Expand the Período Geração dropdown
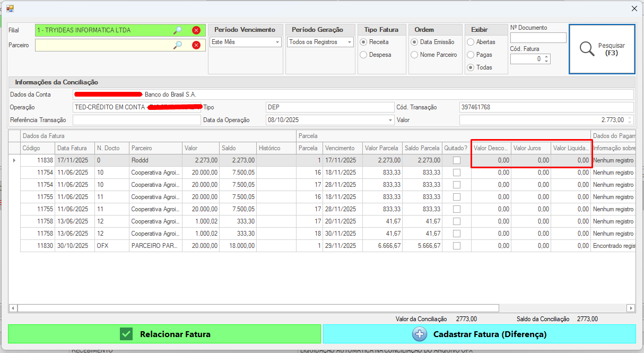 pyautogui.click(x=349, y=42)
